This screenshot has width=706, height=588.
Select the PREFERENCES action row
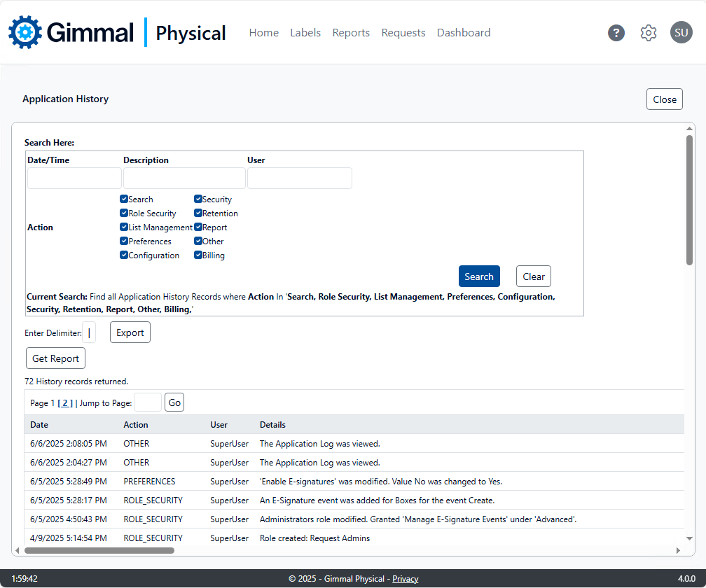coord(354,482)
